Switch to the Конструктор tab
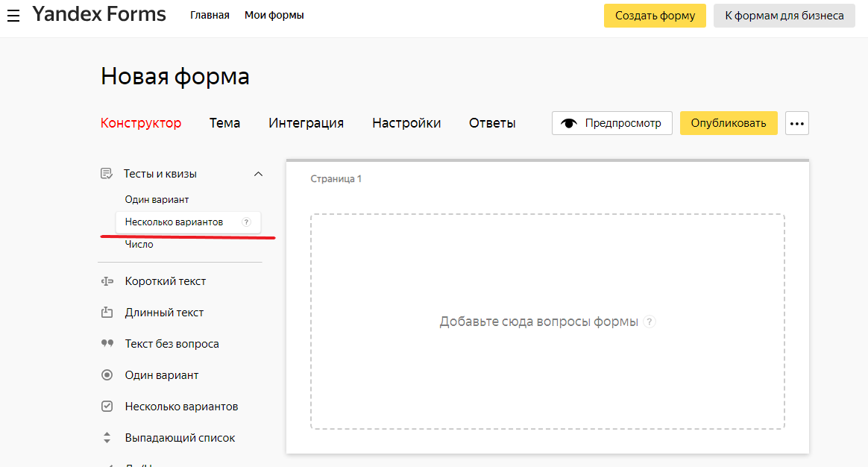Image resolution: width=868 pixels, height=467 pixels. (141, 123)
